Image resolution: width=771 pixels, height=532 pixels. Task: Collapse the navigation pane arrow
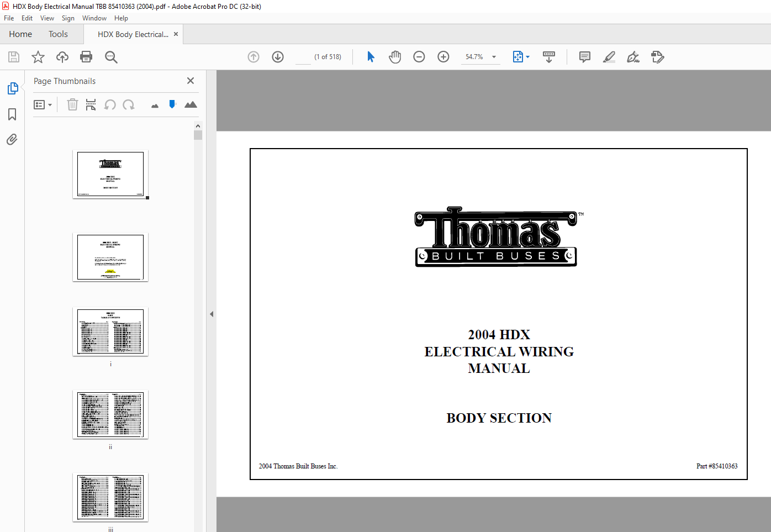pos(212,314)
